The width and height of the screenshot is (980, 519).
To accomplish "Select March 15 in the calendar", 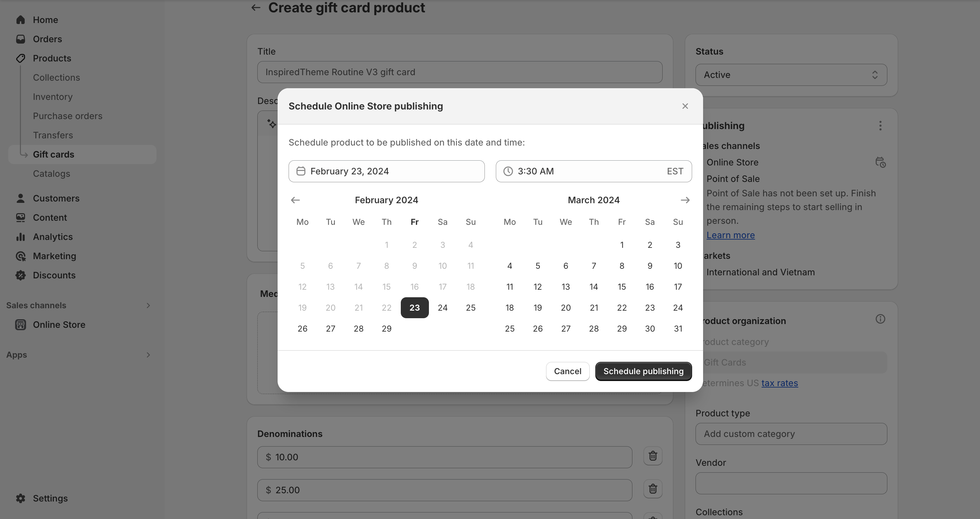I will point(622,287).
